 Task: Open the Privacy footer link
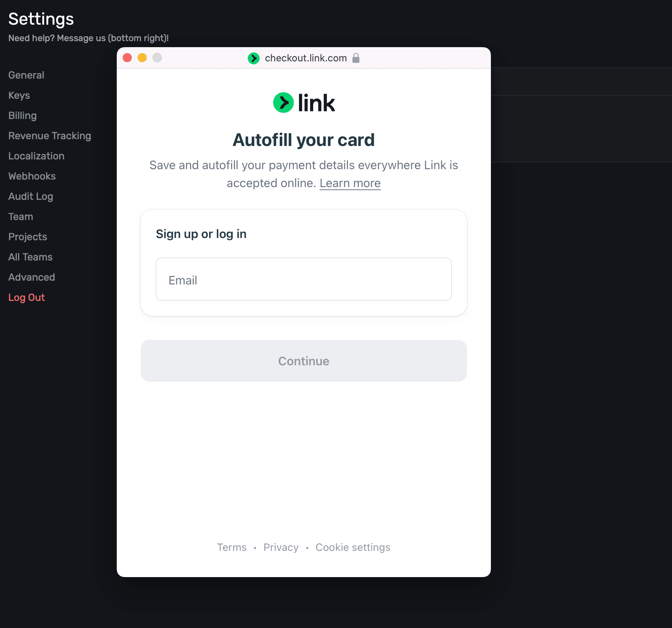point(281,547)
